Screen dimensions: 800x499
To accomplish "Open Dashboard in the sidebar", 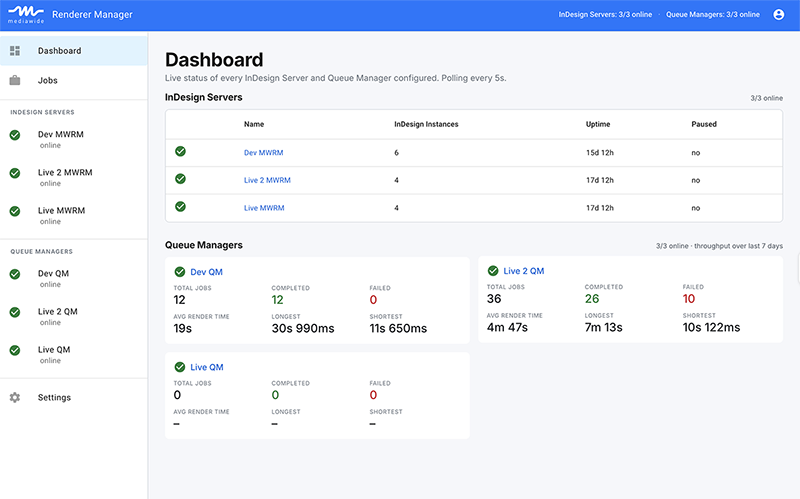I will coord(73,51).
